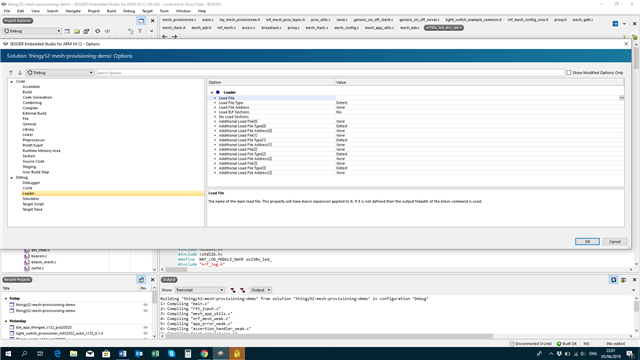
Task: Select Debugger in the options tree
Action: coord(31,183)
